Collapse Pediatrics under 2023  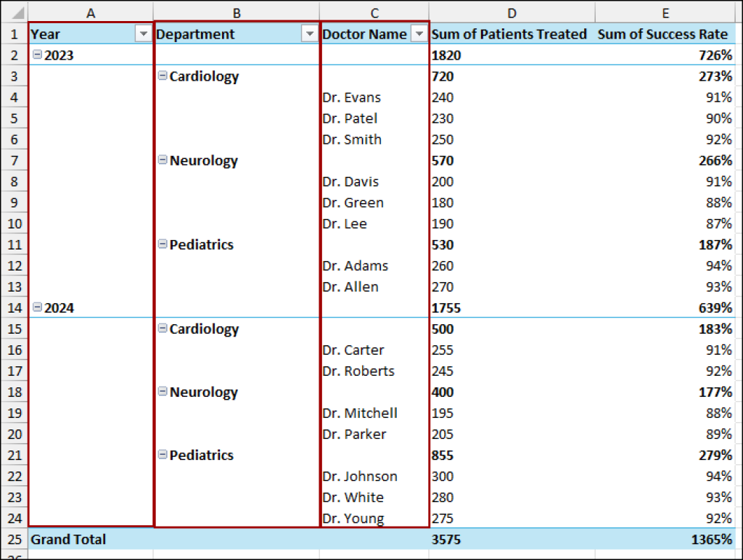pos(163,244)
